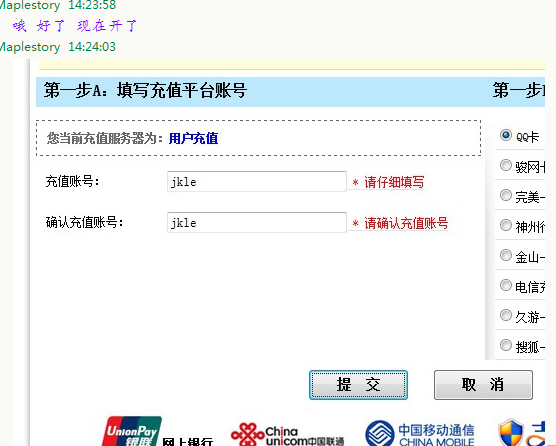556x446 pixels.
Task: Choose the 久游 card radio option
Action: (506, 315)
